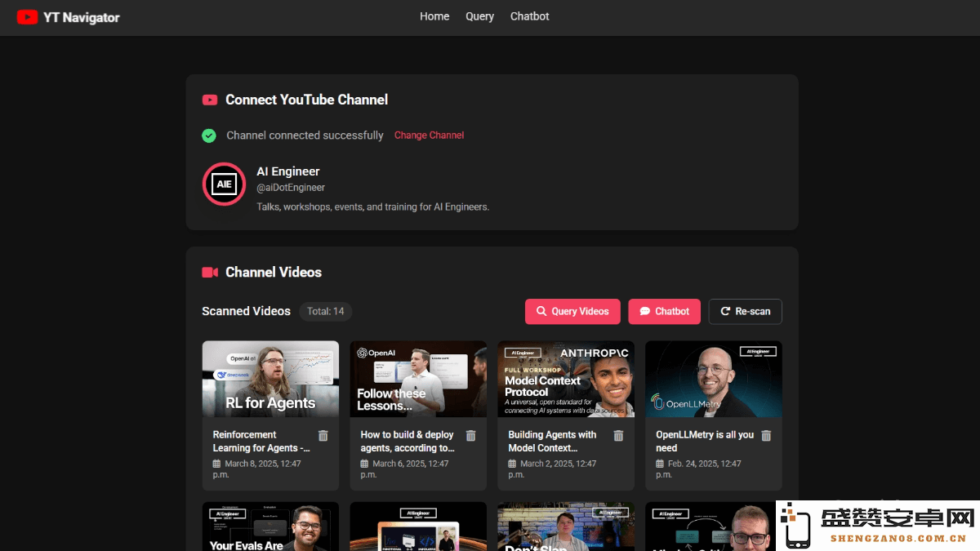Screen dimensions: 980x551
Task: Delete the How to build & deploy agents video
Action: coord(470,436)
